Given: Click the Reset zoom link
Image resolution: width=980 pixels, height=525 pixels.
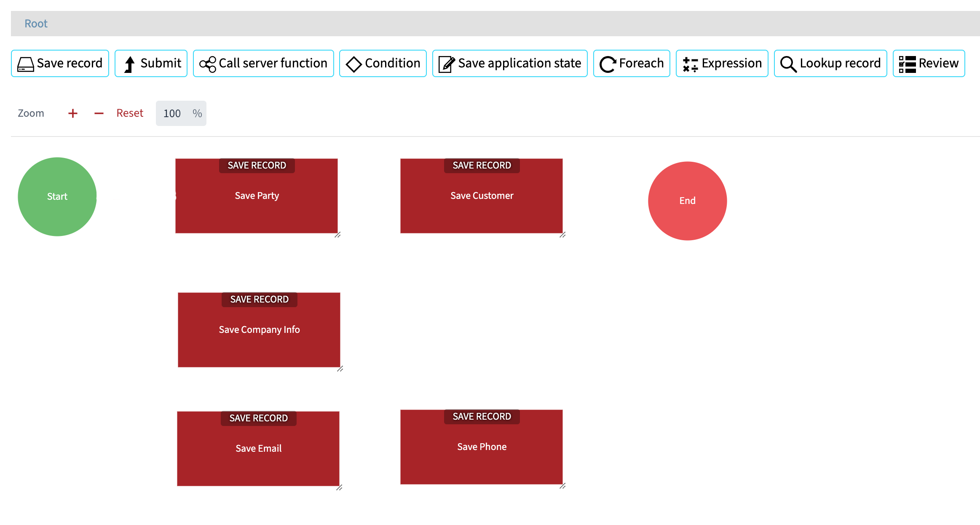Looking at the screenshot, I should point(129,113).
